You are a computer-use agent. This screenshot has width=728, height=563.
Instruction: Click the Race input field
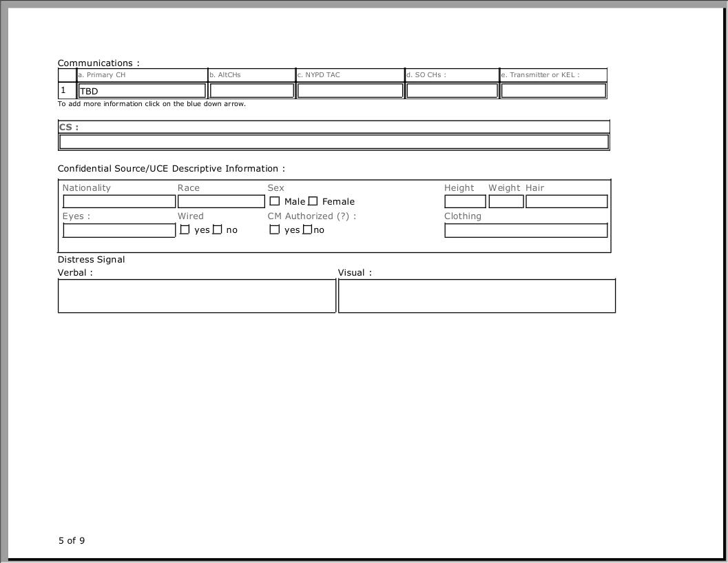[x=221, y=201]
